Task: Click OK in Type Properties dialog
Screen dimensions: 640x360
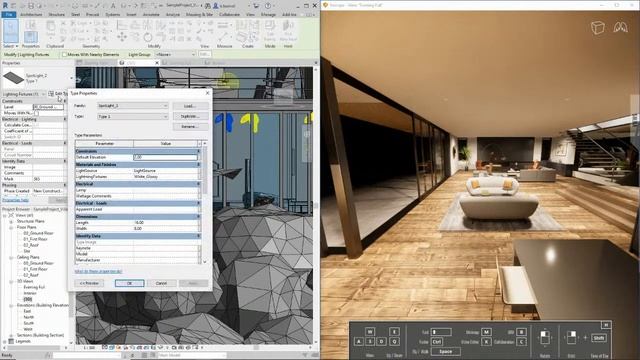Action: [x=129, y=283]
